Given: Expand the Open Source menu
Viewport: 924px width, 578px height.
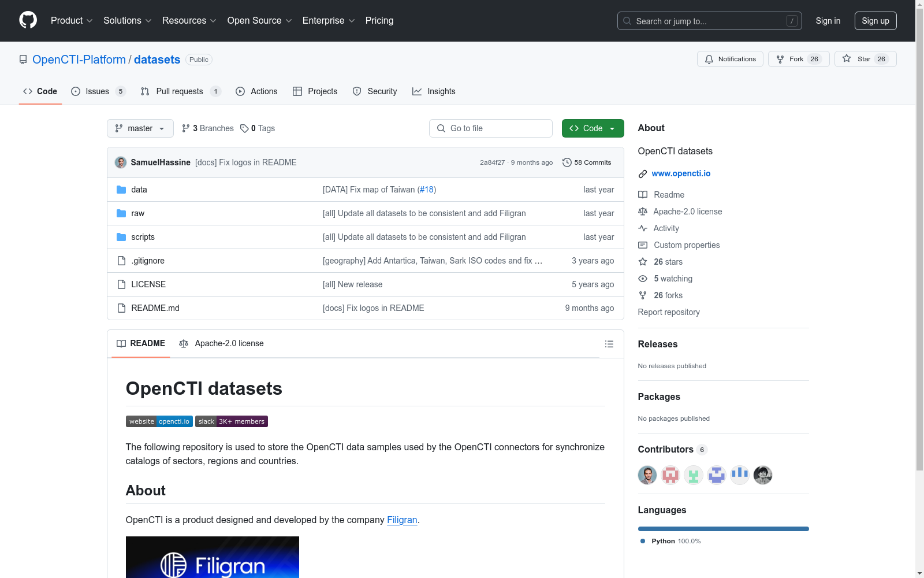Looking at the screenshot, I should click(x=260, y=20).
